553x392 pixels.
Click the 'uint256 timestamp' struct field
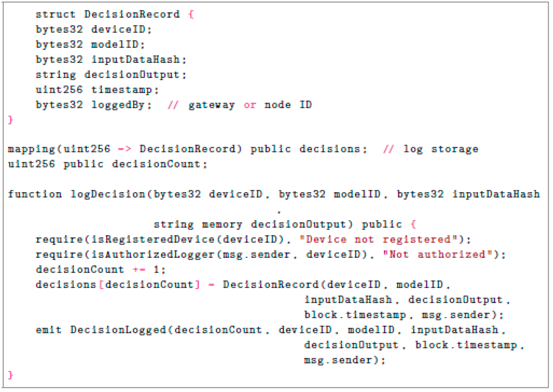pos(97,90)
